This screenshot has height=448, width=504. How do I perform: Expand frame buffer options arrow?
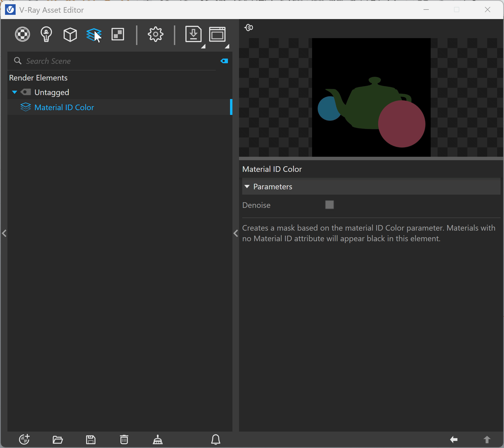(227, 46)
